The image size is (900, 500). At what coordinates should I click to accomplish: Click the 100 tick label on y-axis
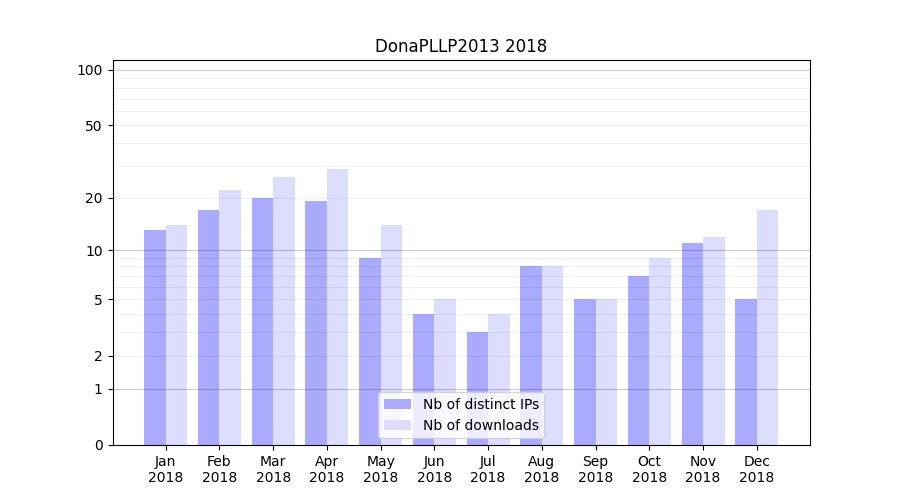pos(90,70)
